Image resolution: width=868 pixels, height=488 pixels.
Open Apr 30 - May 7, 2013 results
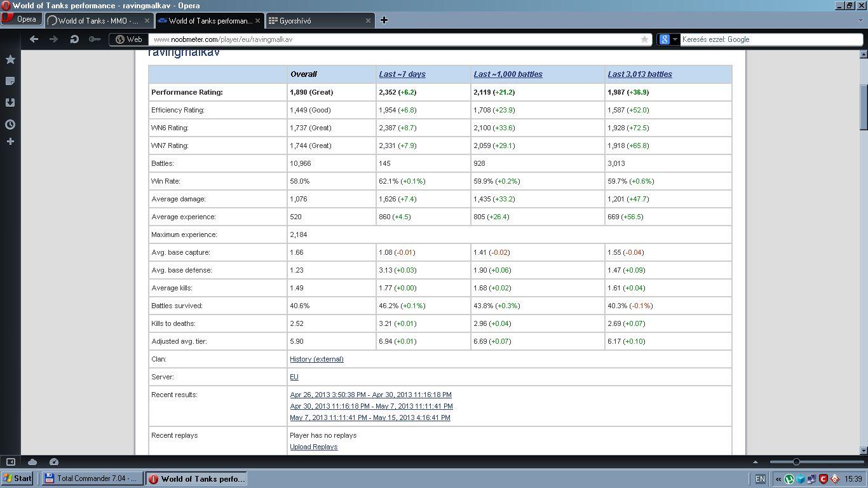pos(371,406)
